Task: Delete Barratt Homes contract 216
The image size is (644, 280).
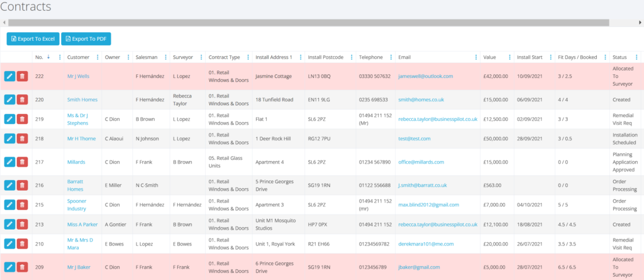Action: click(x=22, y=185)
